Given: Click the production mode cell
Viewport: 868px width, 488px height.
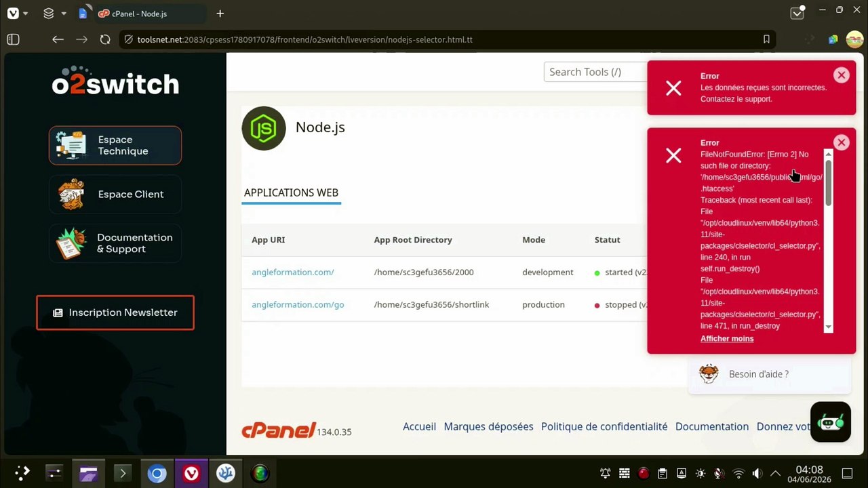Looking at the screenshot, I should click(543, 304).
